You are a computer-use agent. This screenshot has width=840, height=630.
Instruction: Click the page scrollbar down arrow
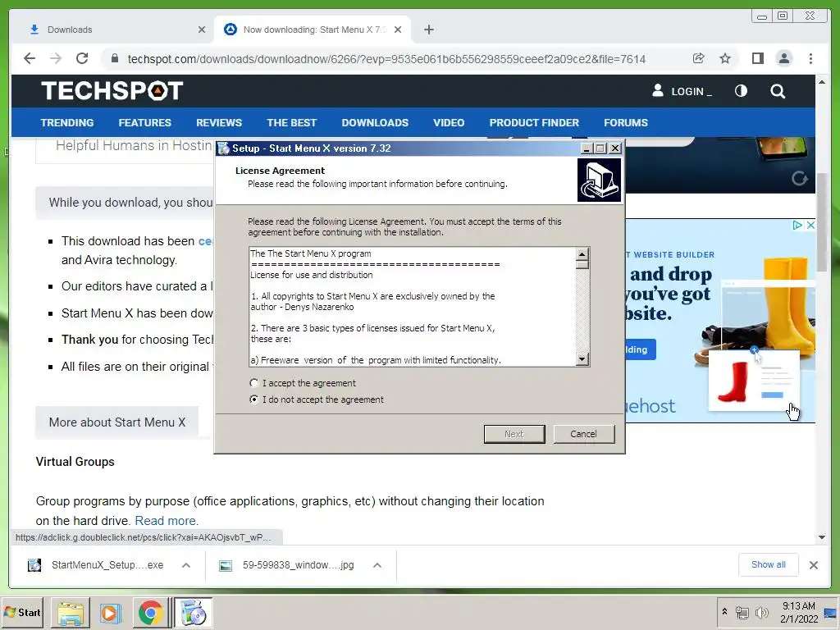click(x=822, y=536)
